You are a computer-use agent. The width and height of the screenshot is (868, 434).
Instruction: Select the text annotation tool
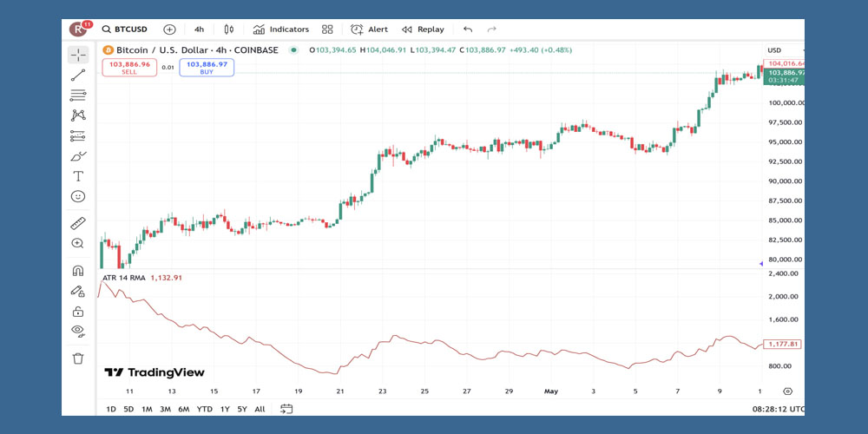(78, 176)
